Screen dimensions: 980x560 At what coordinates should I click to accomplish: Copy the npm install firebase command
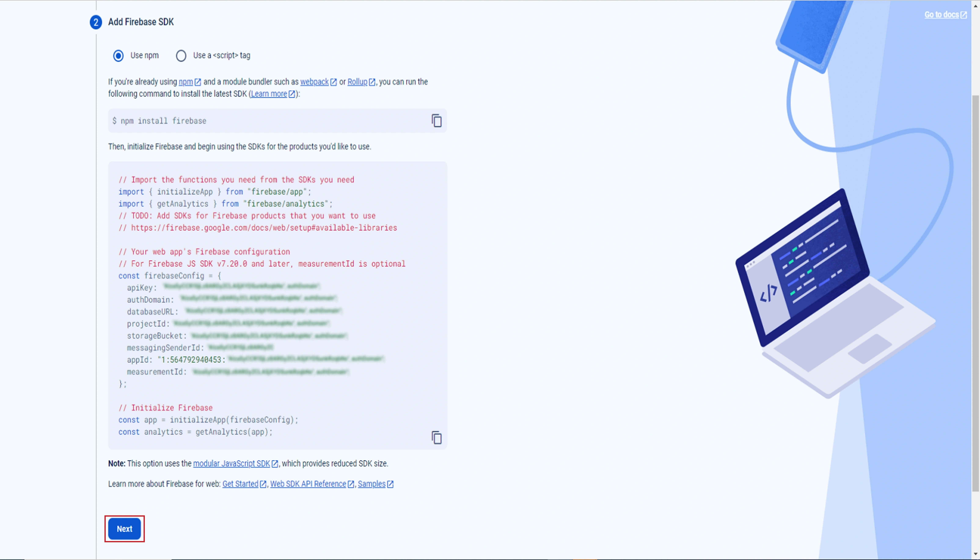click(x=436, y=121)
